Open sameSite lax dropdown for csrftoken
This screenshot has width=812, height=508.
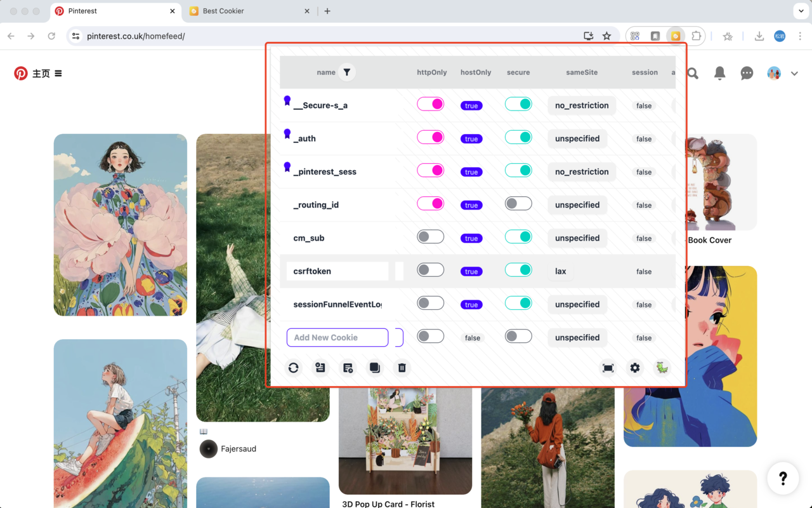coord(561,271)
